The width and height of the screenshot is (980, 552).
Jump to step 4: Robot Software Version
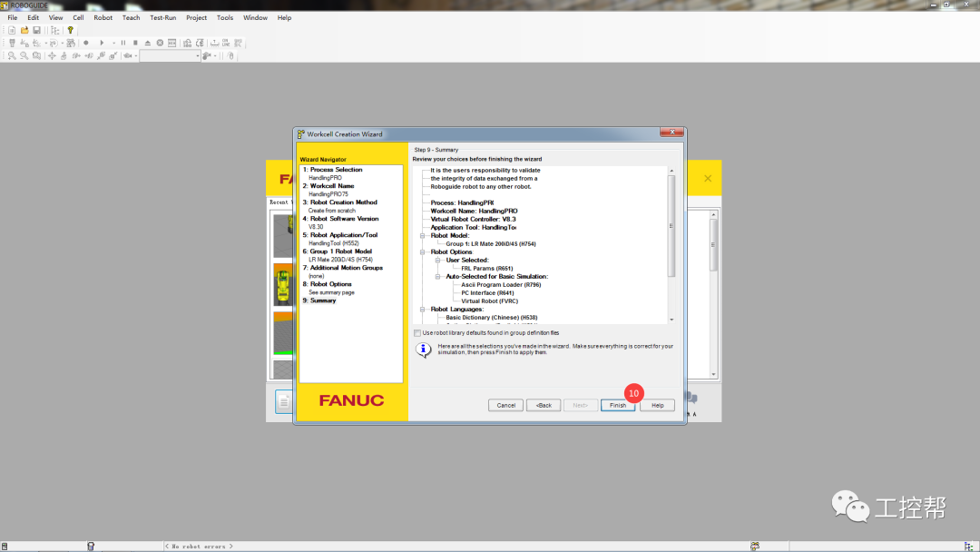pyautogui.click(x=340, y=218)
